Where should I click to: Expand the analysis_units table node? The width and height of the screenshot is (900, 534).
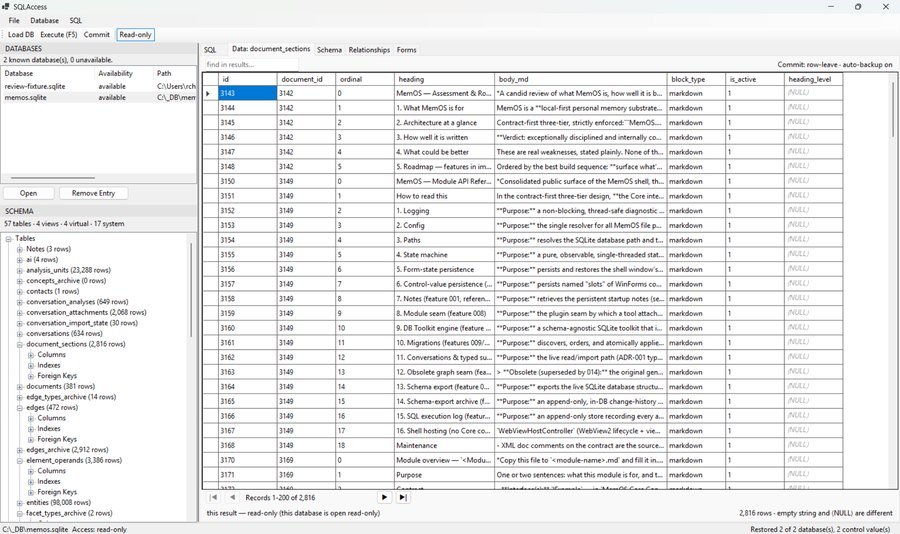pyautogui.click(x=20, y=270)
